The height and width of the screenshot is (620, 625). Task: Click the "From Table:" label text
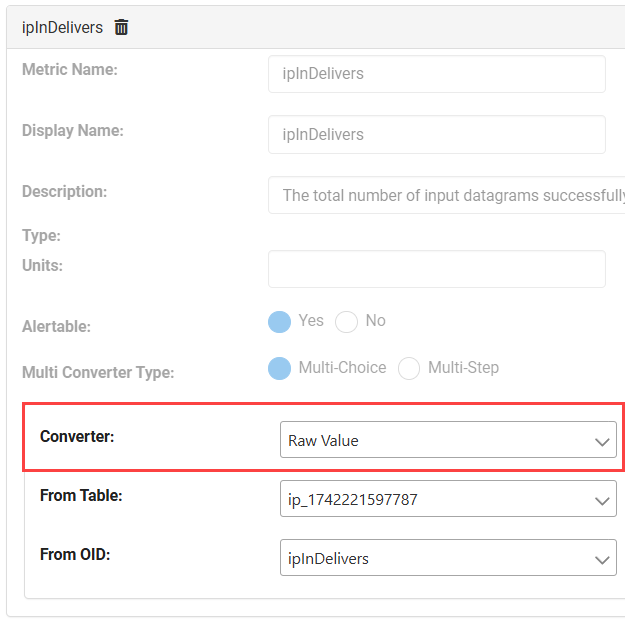[81, 495]
